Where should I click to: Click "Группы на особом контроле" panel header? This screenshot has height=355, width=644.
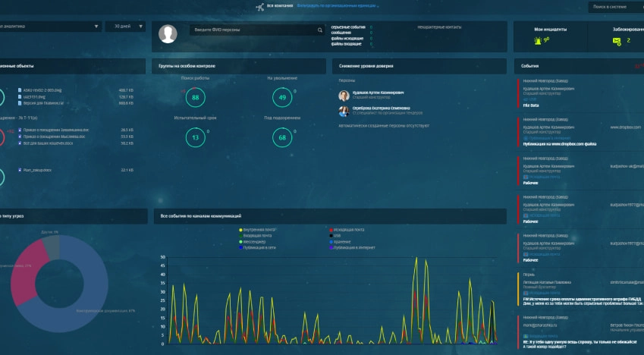click(x=239, y=66)
